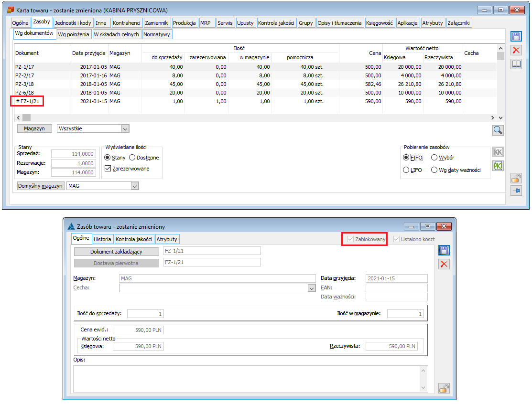The image size is (532, 404).
Task: Switch to the Zamienniki tab
Action: coord(157,23)
